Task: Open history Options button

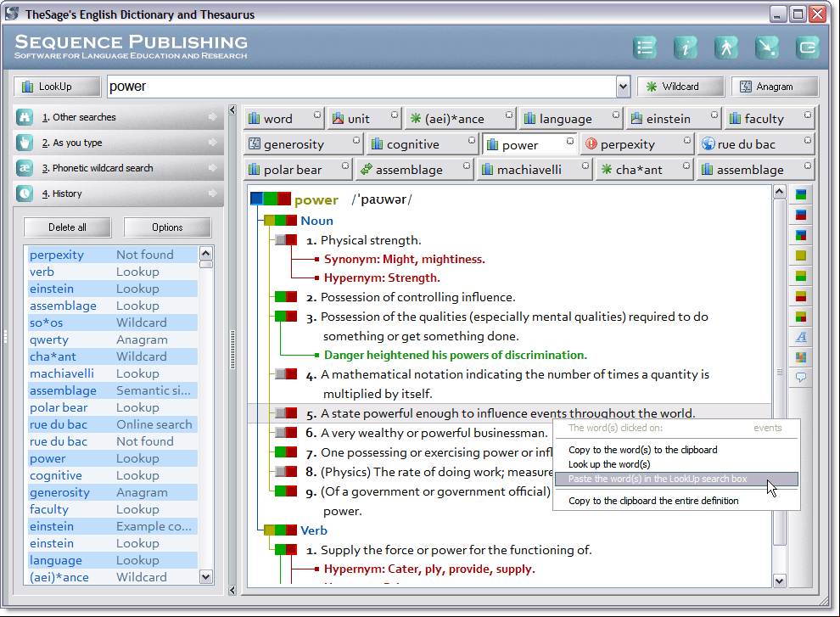Action: click(167, 227)
